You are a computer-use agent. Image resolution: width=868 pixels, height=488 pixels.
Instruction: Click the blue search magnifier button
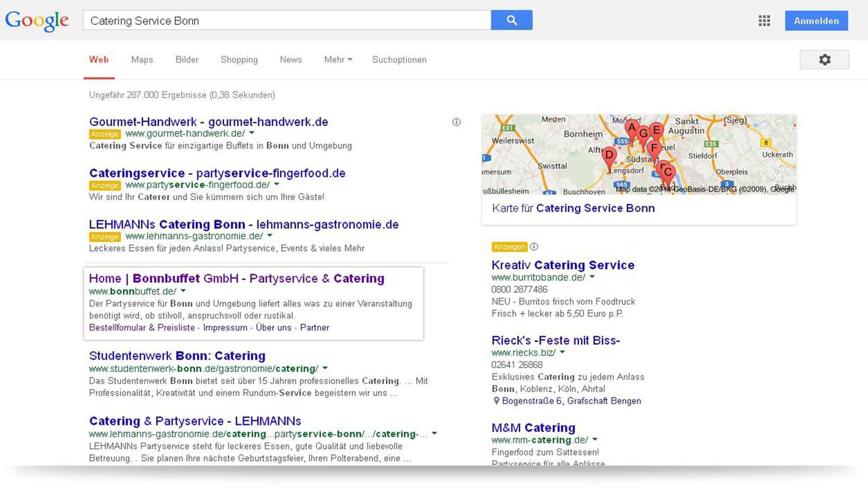511,20
